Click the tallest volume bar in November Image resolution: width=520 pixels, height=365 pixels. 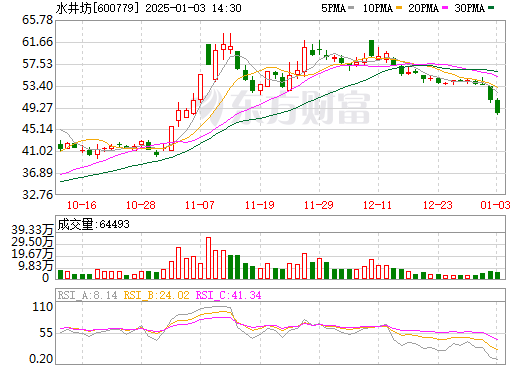coord(209,258)
